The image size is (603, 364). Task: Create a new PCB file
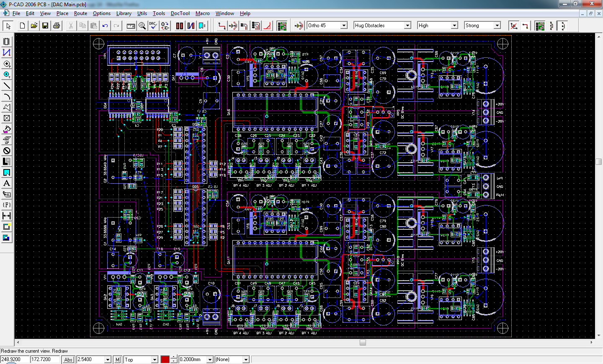point(23,26)
